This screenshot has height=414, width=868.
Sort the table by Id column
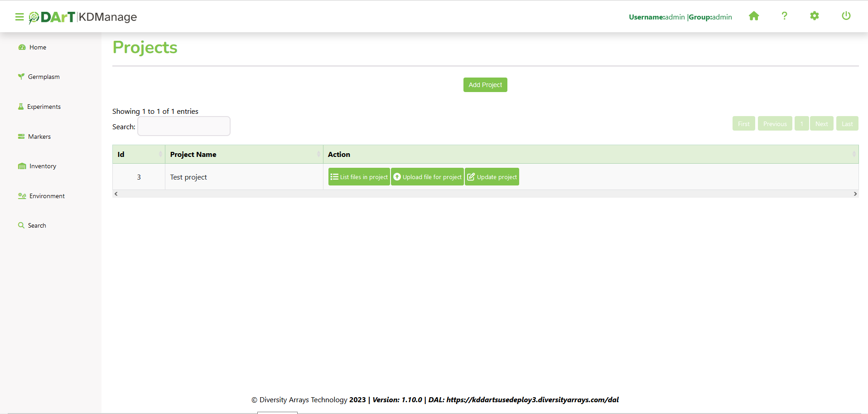(139, 155)
